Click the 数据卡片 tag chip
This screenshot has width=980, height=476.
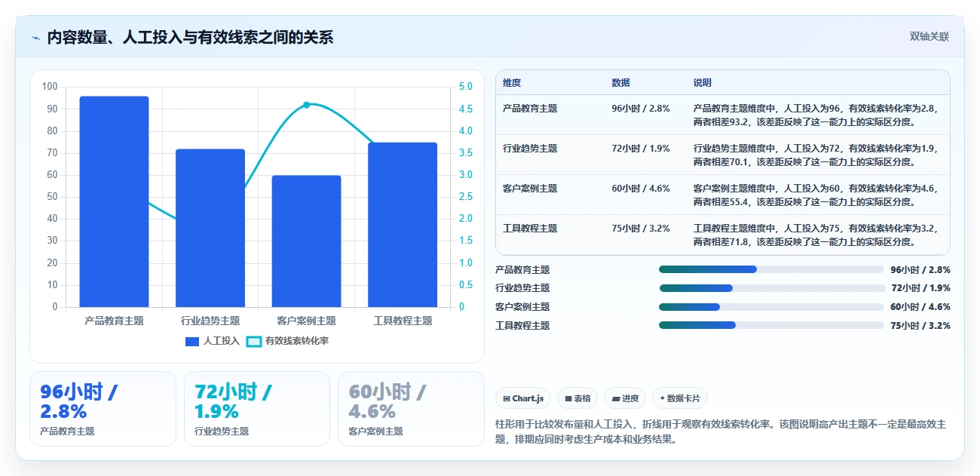pos(680,398)
